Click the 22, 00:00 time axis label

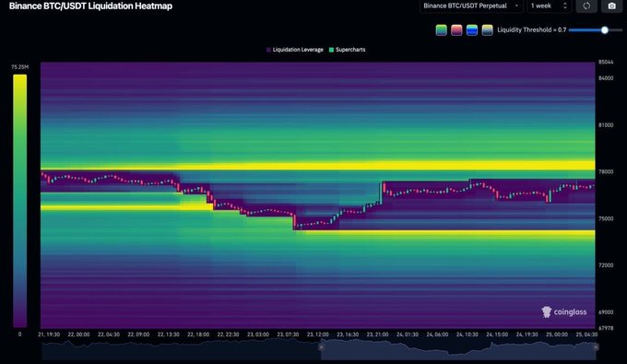[78, 335]
